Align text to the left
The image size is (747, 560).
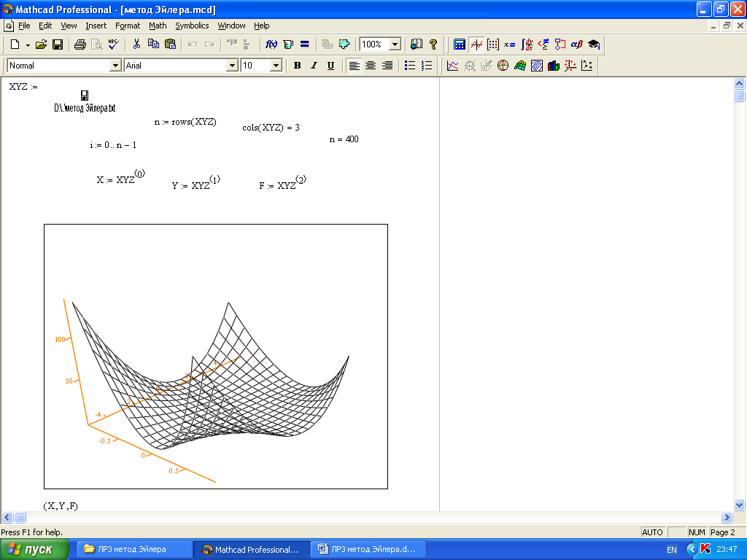(354, 66)
